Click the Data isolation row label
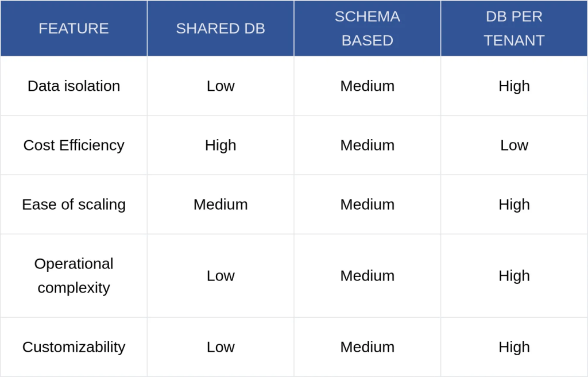This screenshot has height=377, width=588. (73, 86)
